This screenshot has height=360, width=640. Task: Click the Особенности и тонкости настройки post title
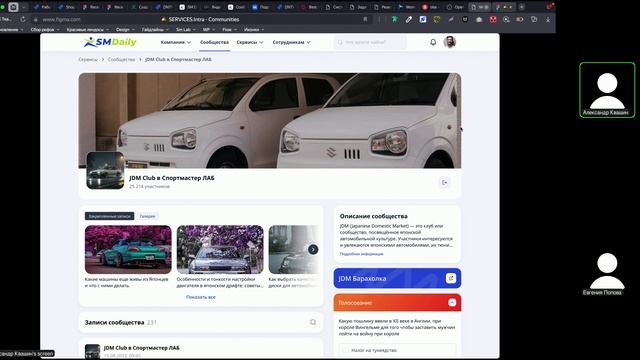pyautogui.click(x=220, y=282)
